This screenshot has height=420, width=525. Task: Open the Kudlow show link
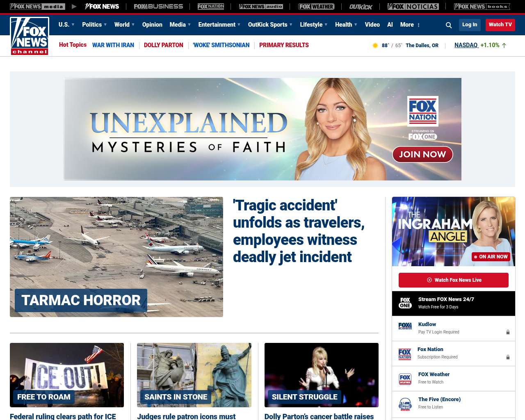coord(427,324)
